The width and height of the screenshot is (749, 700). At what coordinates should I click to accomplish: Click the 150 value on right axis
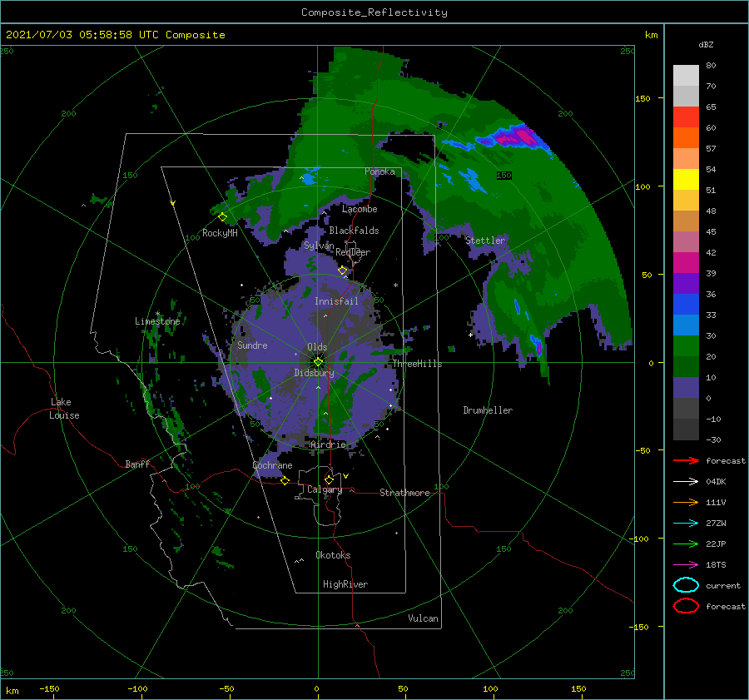click(642, 98)
